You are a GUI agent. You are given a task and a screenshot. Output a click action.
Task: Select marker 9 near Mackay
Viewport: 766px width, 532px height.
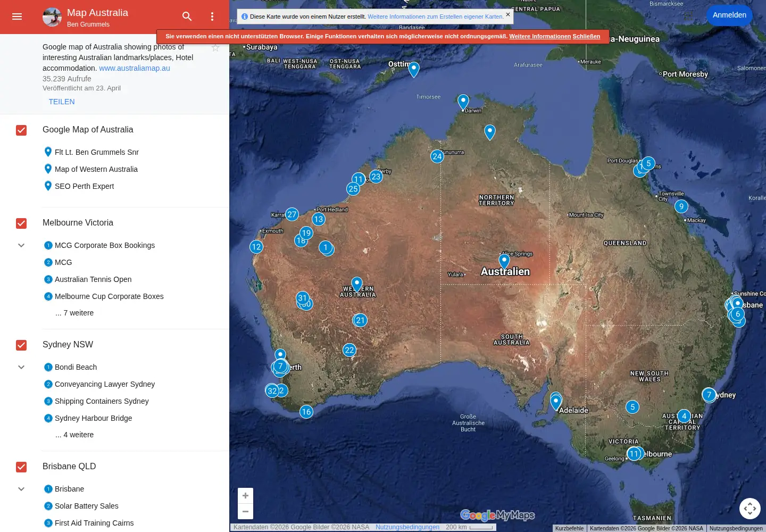coord(681,206)
